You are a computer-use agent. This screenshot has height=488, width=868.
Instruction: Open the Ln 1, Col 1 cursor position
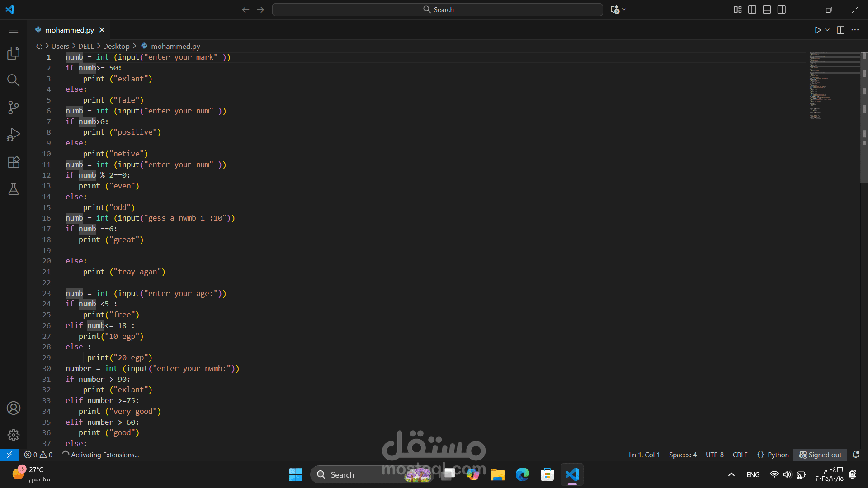click(x=644, y=455)
